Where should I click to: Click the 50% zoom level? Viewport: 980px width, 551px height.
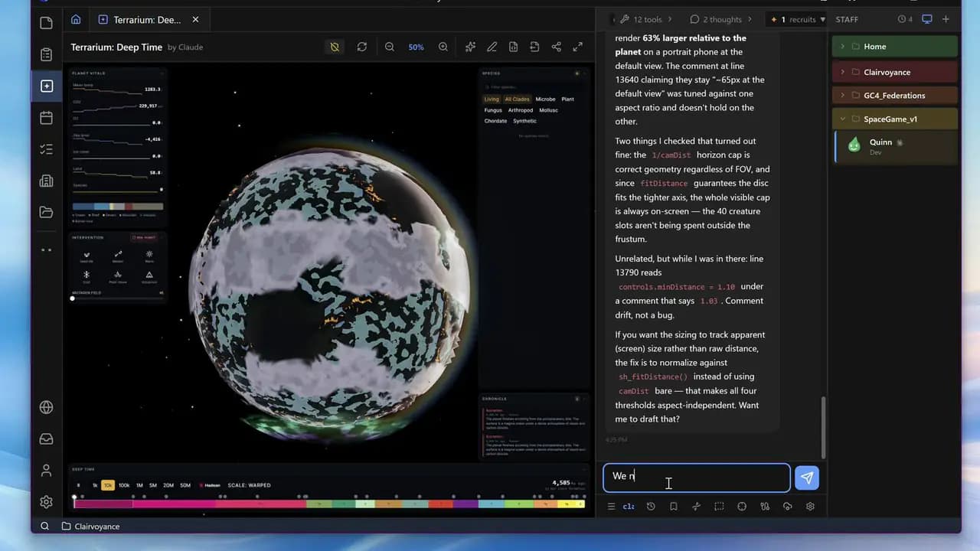coord(416,47)
